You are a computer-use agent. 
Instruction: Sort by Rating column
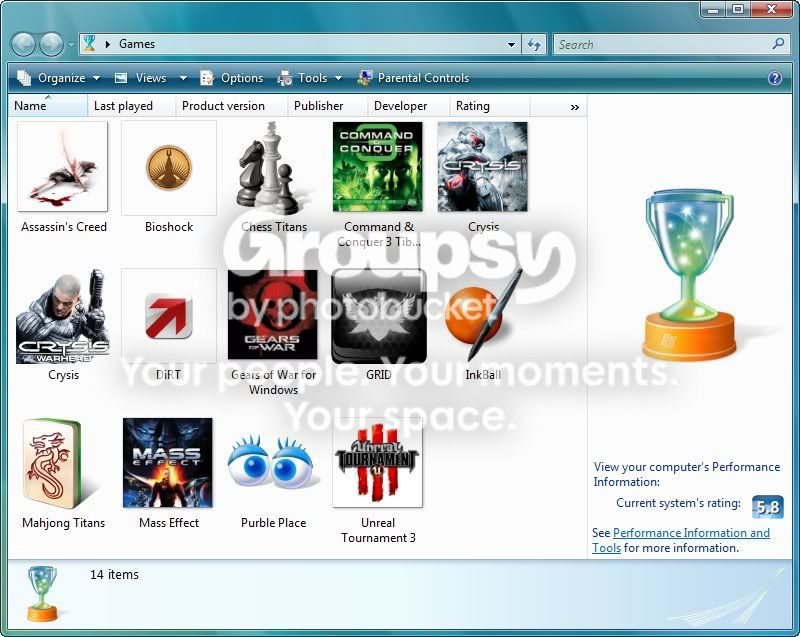point(490,106)
